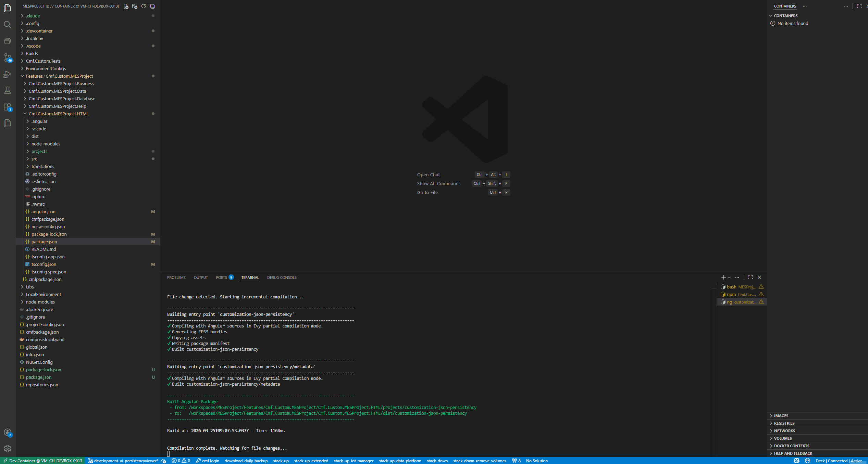Click New File icon in explorer header

pyautogui.click(x=126, y=6)
